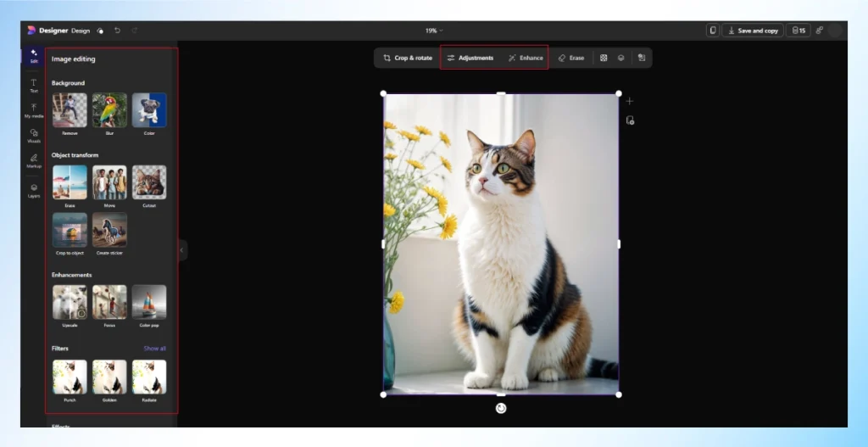868x447 pixels.
Task: Click the bottom-right corner handle of image
Action: (x=619, y=394)
